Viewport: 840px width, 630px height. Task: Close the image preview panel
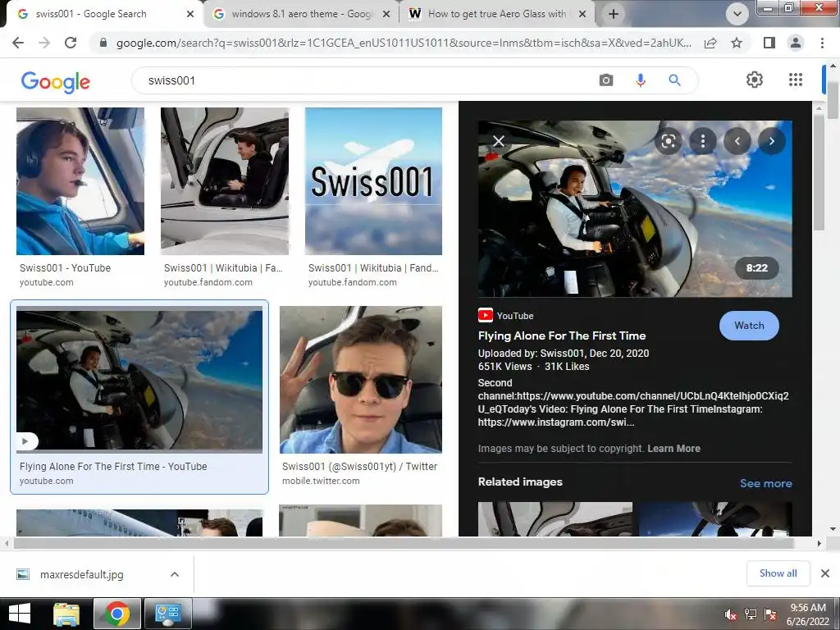pyautogui.click(x=499, y=141)
